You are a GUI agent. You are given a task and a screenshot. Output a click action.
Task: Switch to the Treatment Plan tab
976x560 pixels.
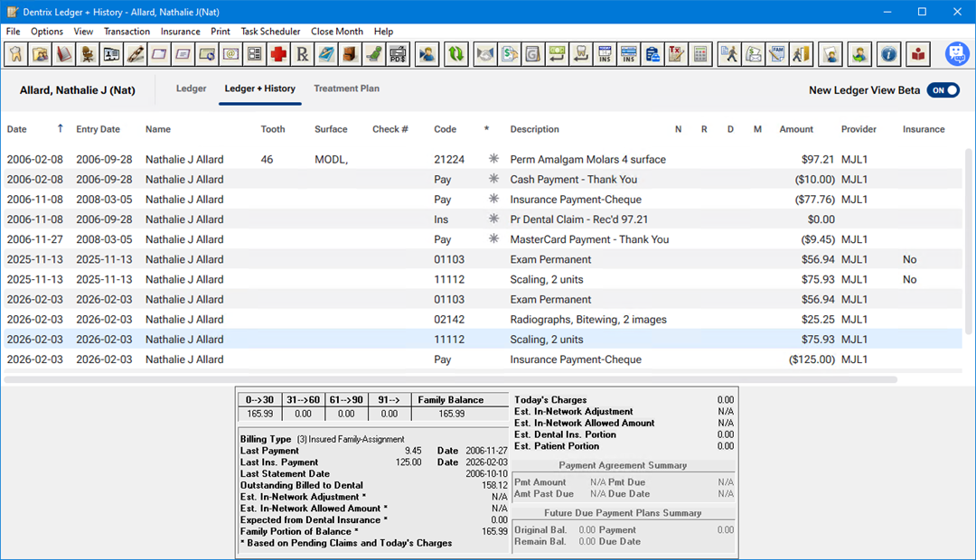pos(346,89)
